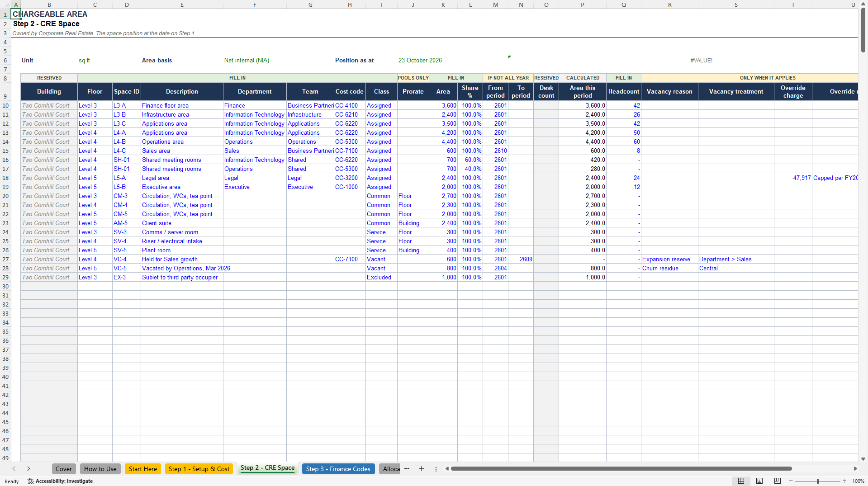Click Sublet to third party occupier cell
868x486 pixels.
pos(182,277)
